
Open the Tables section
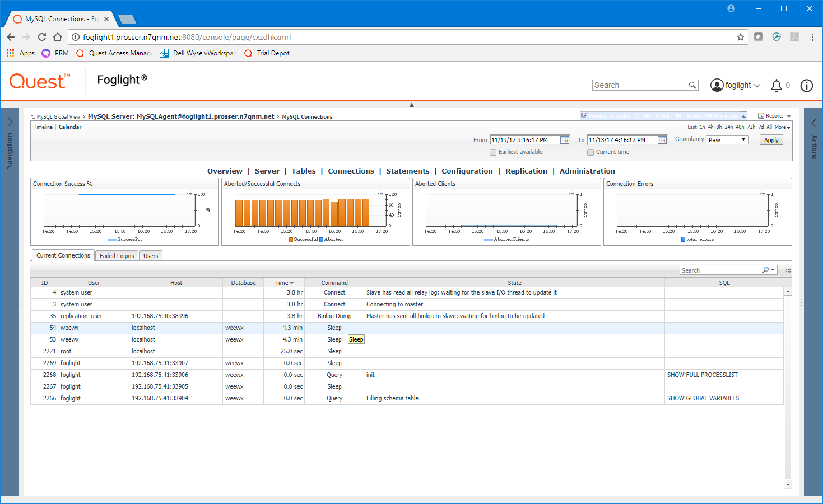[x=304, y=171]
